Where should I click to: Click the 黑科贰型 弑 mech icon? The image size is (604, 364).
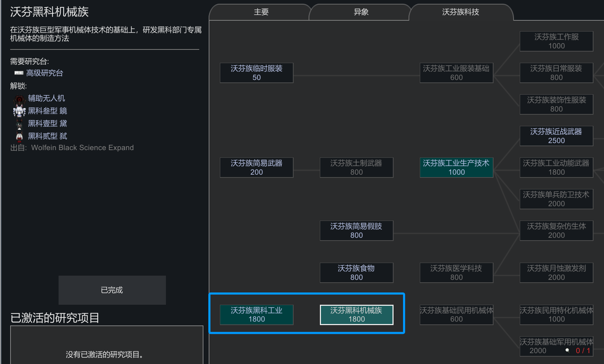tap(19, 136)
